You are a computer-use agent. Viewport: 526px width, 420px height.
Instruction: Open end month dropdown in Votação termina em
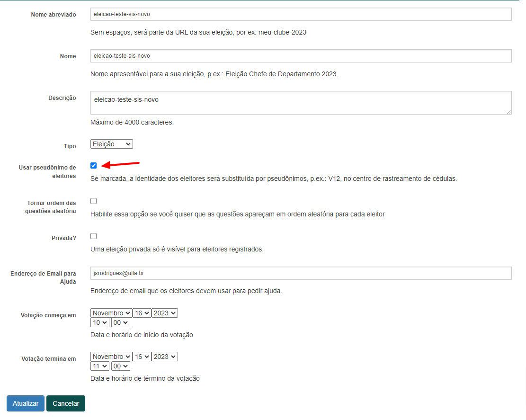coord(111,357)
